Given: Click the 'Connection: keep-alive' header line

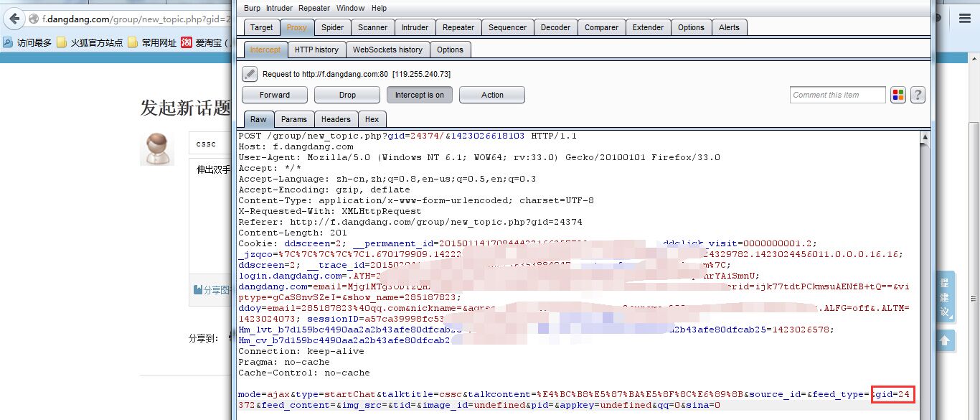Looking at the screenshot, I should [301, 351].
